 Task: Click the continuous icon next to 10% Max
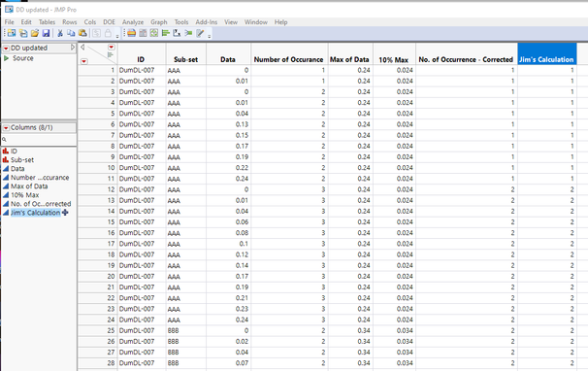6,195
